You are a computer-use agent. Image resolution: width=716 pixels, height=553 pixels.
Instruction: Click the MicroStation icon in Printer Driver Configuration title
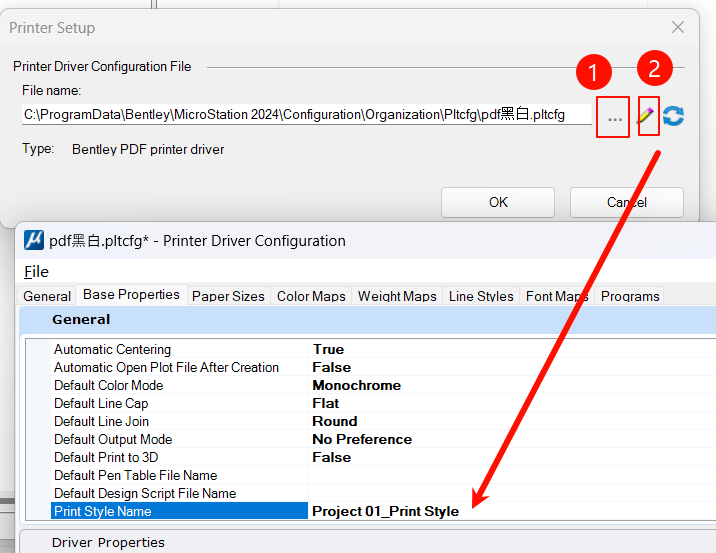(x=34, y=240)
